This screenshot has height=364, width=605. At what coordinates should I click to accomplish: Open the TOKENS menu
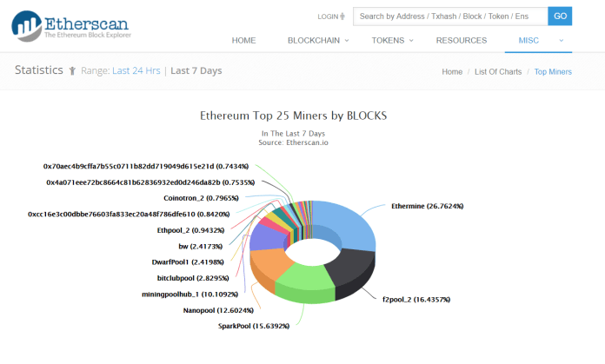(388, 41)
